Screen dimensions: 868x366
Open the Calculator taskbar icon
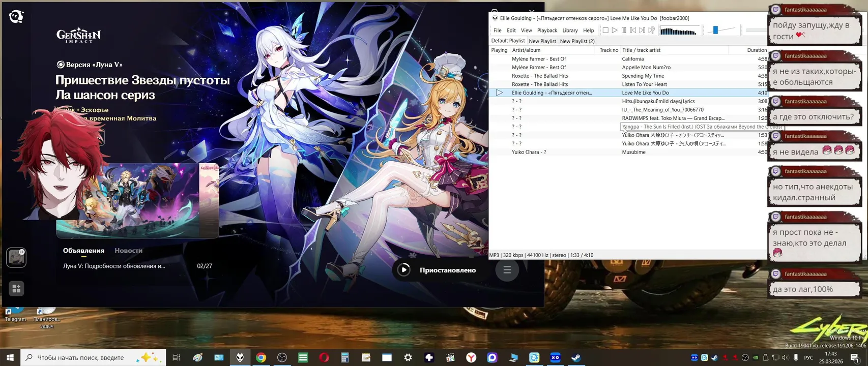(x=345, y=357)
